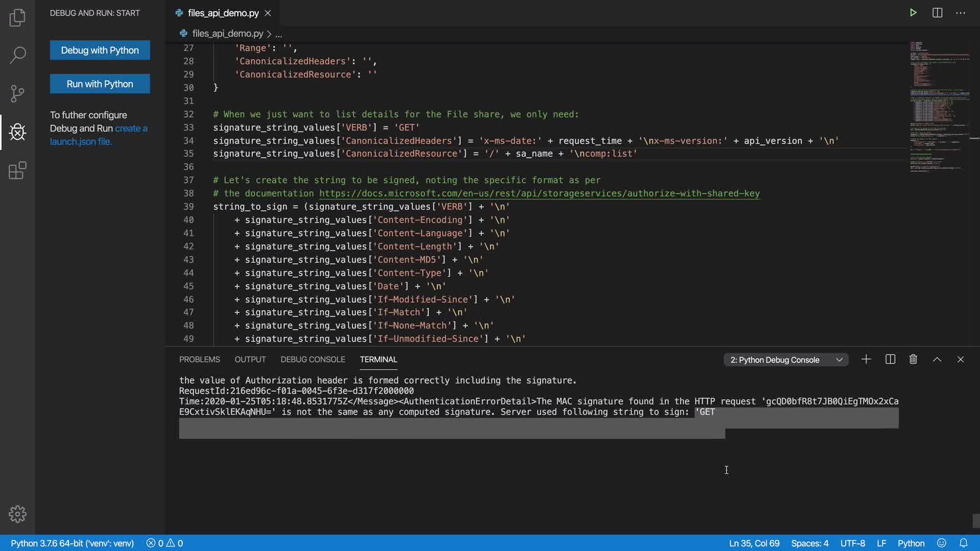Maximize the terminal panel size
The width and height of the screenshot is (980, 551).
tap(937, 360)
